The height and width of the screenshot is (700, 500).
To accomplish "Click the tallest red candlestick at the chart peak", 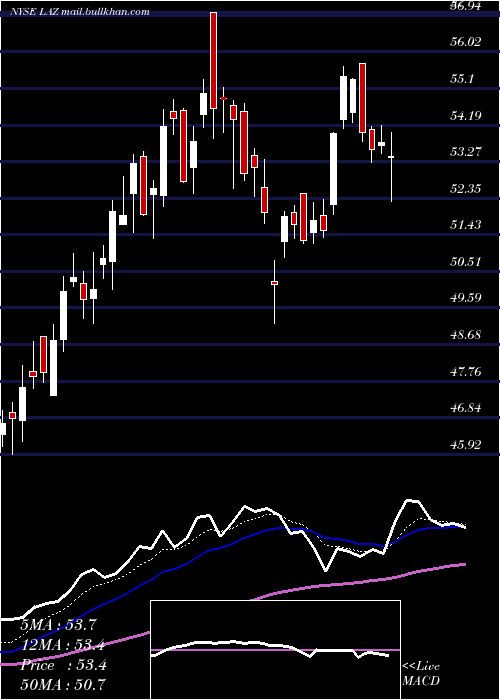I will pyautogui.click(x=213, y=60).
